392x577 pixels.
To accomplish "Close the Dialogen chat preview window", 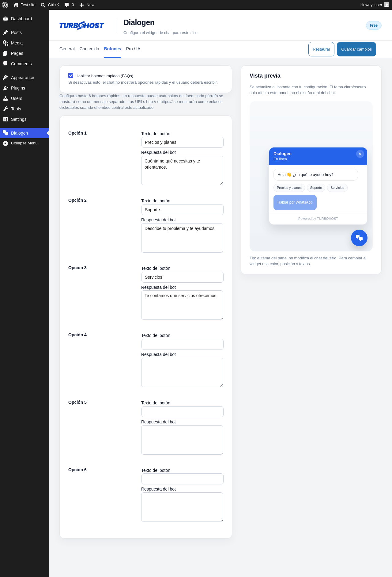I will click(360, 154).
